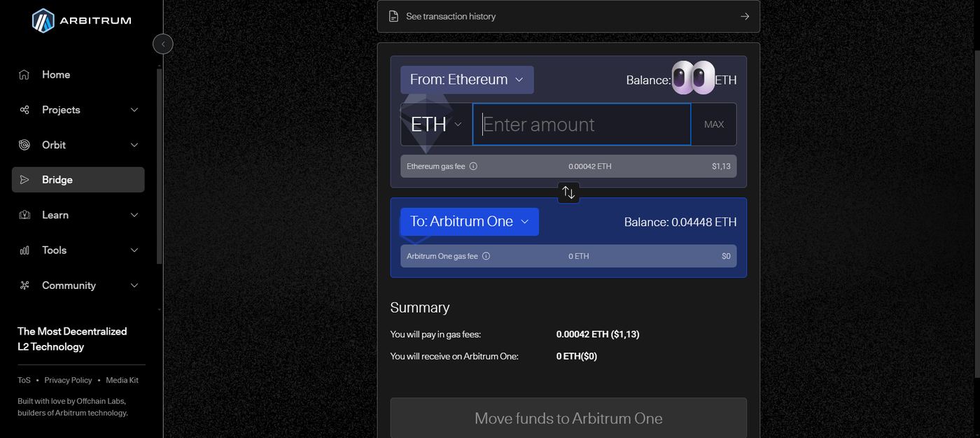Click the hidden From balance eyes emoji
The image size is (980, 438).
693,78
